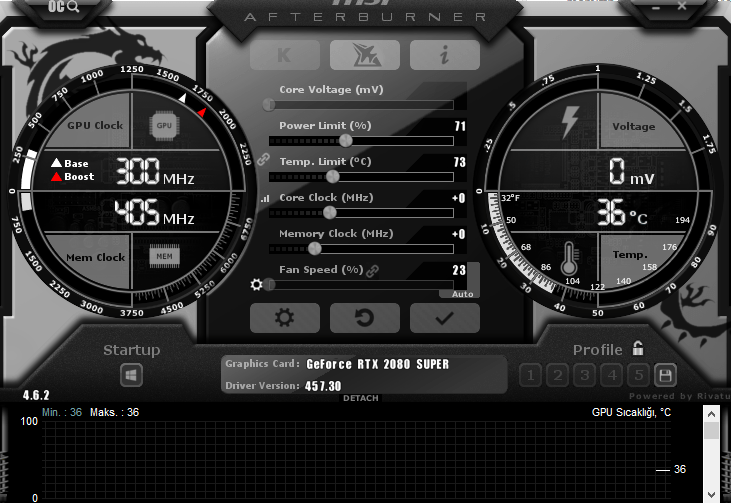Click the thermometer temperature icon
Image resolution: width=731 pixels, height=503 pixels.
pos(569,258)
